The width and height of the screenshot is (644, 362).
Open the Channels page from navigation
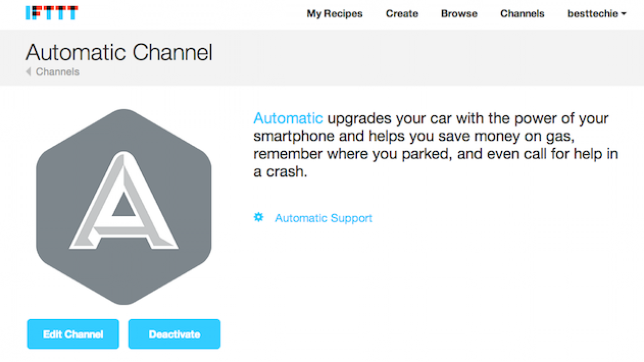[x=522, y=14]
